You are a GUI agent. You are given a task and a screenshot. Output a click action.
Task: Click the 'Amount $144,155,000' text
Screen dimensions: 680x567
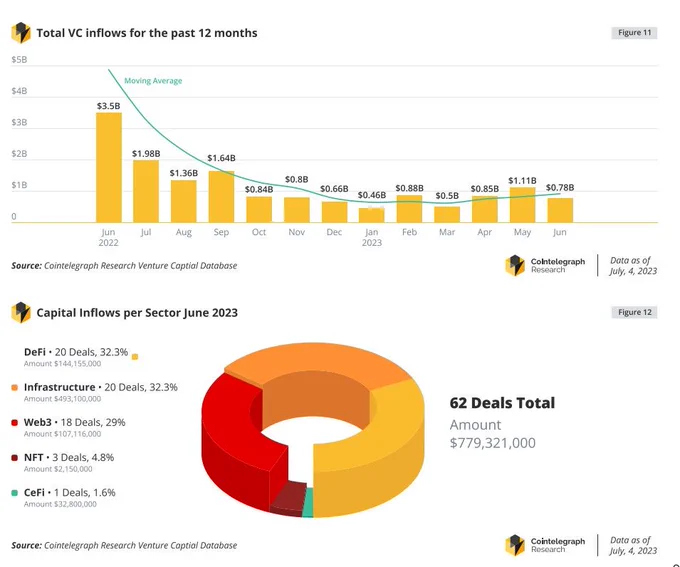[62, 364]
